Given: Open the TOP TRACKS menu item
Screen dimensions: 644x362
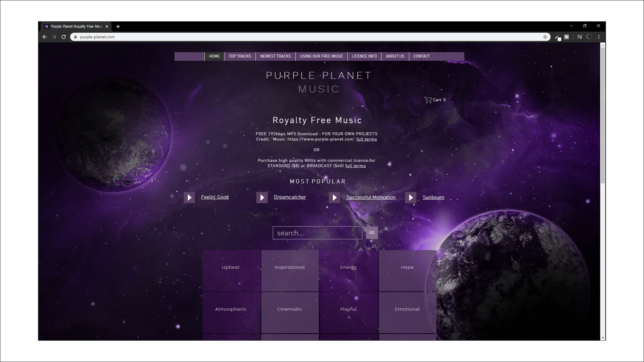Looking at the screenshot, I should (240, 56).
